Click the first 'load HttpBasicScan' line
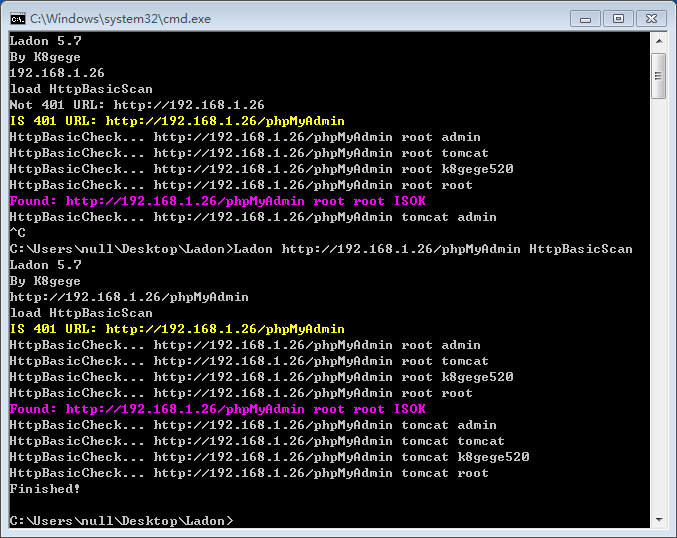Viewport: 677px width, 538px height. tap(81, 89)
